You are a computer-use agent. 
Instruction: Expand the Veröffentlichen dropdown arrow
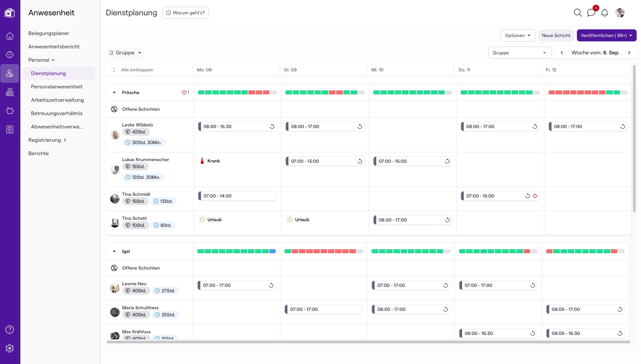click(x=631, y=35)
